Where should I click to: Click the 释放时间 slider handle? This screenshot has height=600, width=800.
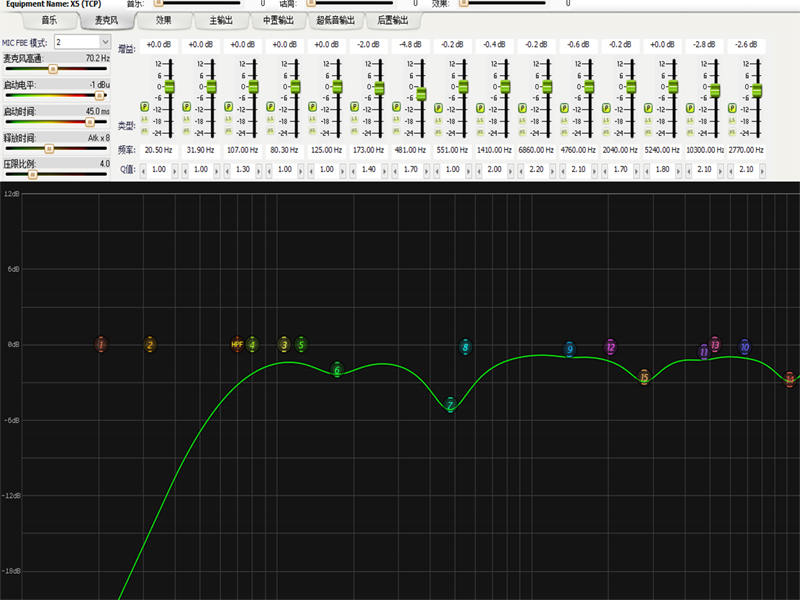49,148
